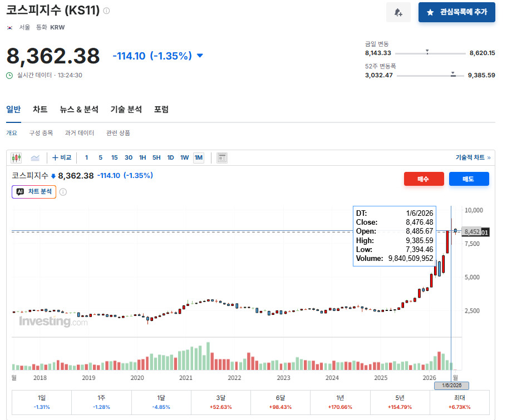Click the 52-week range slider marker
The height and width of the screenshot is (420, 507).
click(453, 75)
